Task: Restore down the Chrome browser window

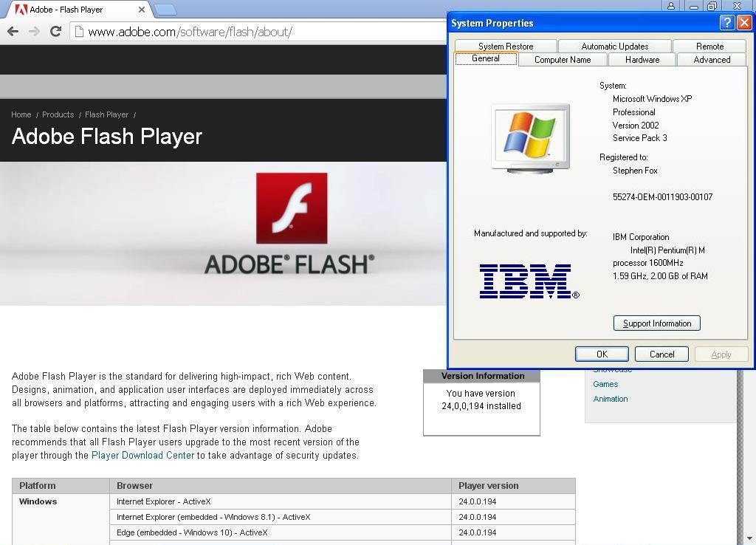Action: [x=712, y=6]
